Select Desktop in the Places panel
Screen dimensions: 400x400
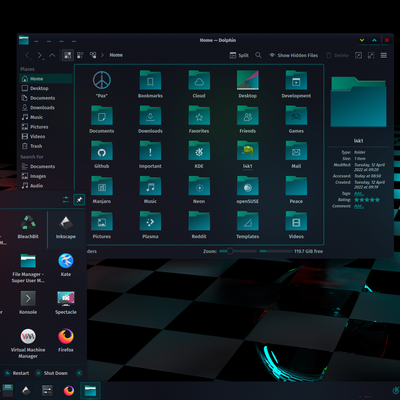click(46, 88)
